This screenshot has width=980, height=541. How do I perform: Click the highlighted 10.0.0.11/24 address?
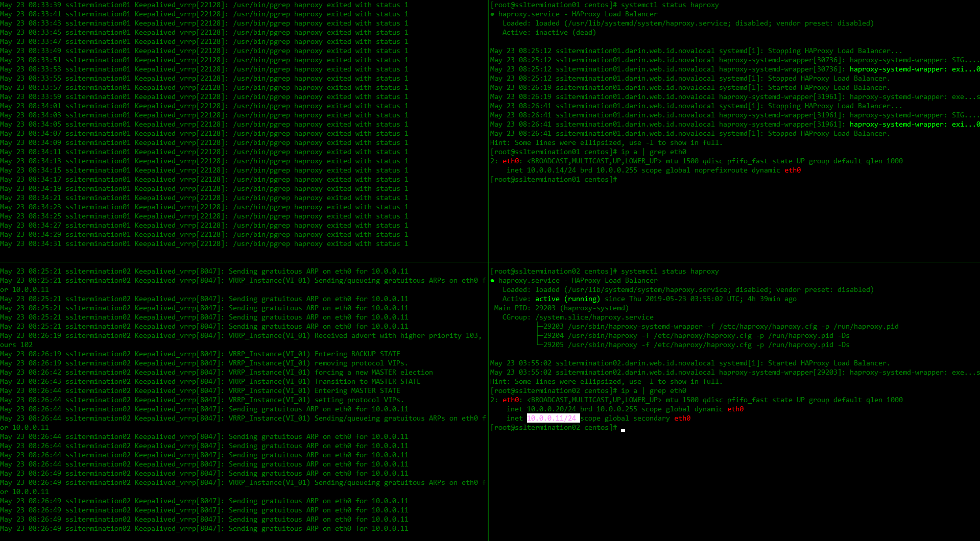pos(552,419)
